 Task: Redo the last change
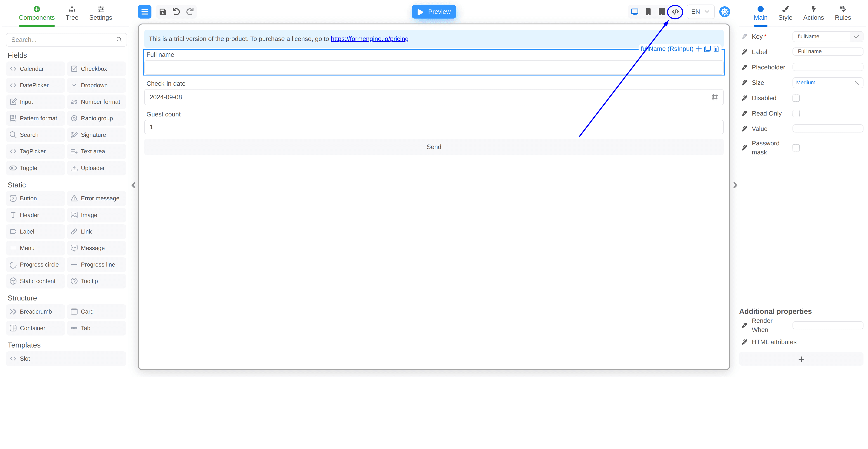click(190, 12)
